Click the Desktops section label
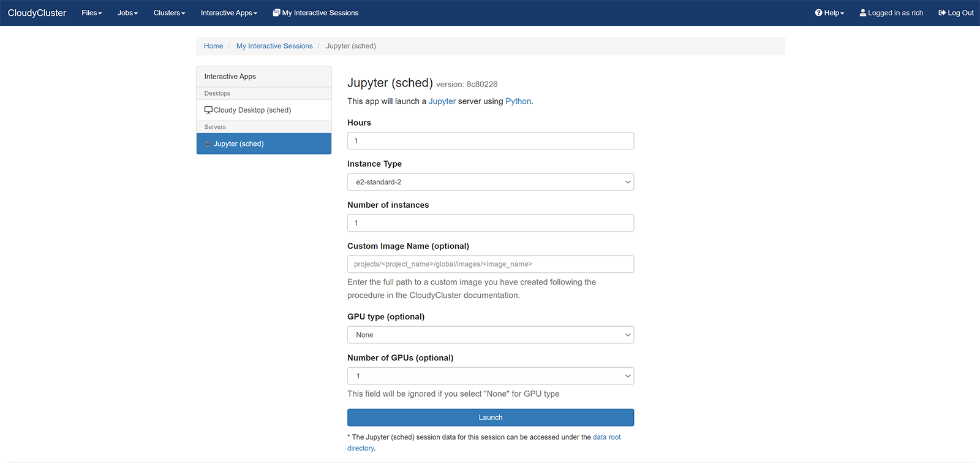 [217, 93]
